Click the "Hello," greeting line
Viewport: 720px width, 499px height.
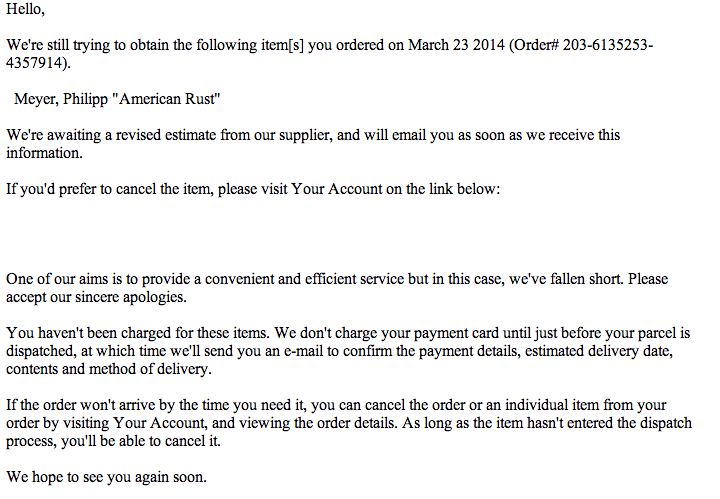coord(25,9)
